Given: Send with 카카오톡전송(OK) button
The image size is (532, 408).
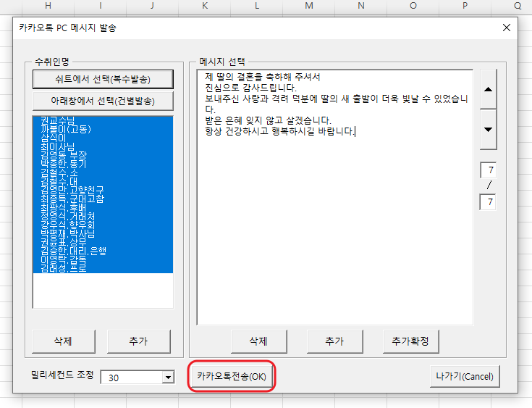Looking at the screenshot, I should tap(232, 376).
